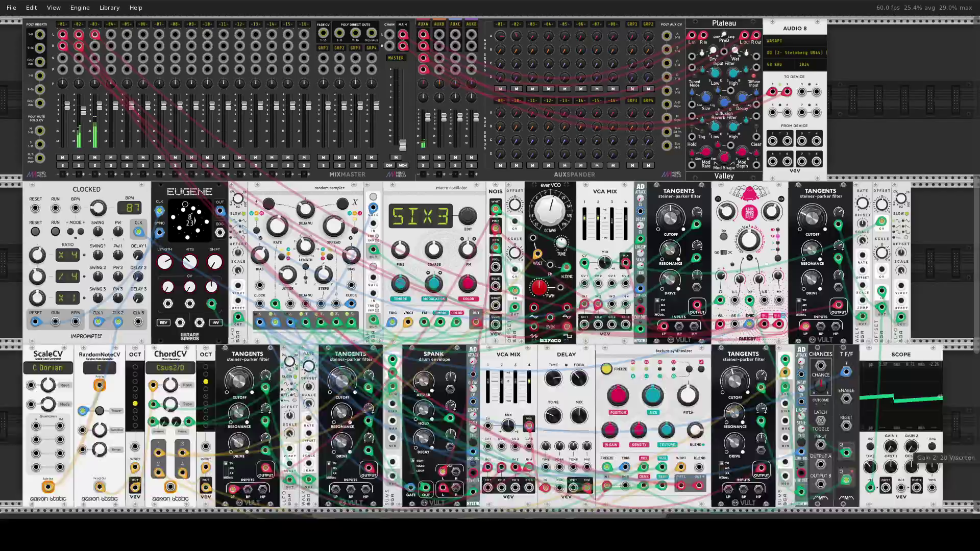Open the Steinberg UR44 device selector
This screenshot has height=551, width=980.
794,53
